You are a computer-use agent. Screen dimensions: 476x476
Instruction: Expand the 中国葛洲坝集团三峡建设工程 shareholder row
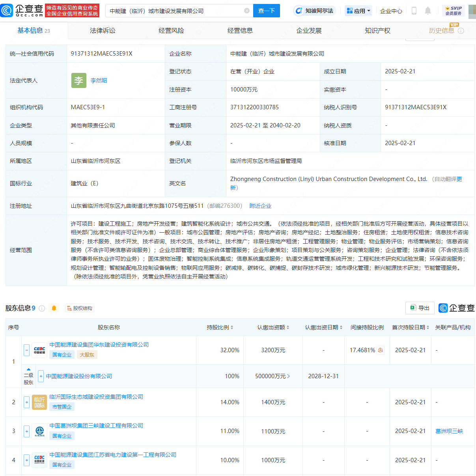(x=26, y=431)
